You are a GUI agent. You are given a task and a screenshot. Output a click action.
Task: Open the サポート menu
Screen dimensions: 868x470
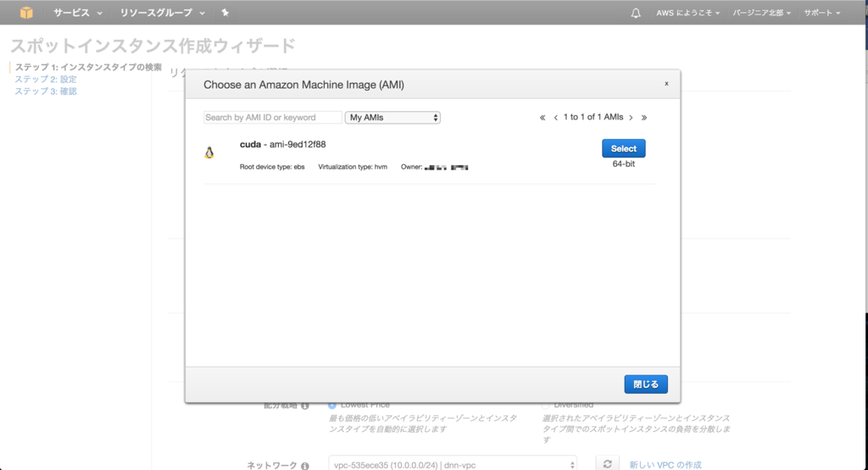pos(822,13)
